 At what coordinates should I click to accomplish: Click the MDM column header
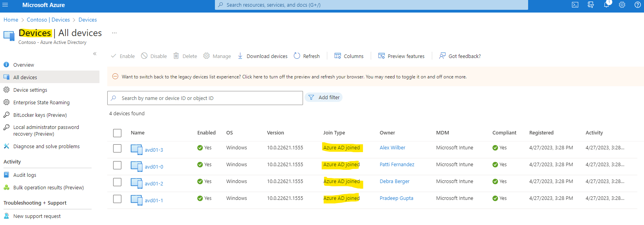pos(442,132)
